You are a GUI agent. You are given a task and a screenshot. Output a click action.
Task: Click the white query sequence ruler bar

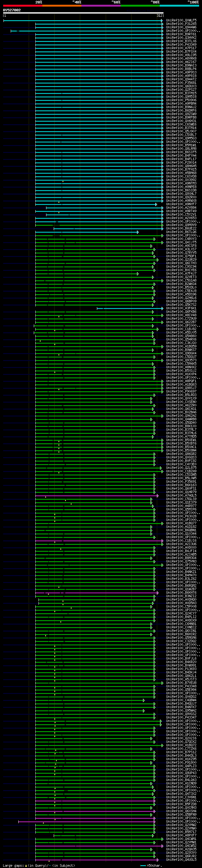coord(83,13)
